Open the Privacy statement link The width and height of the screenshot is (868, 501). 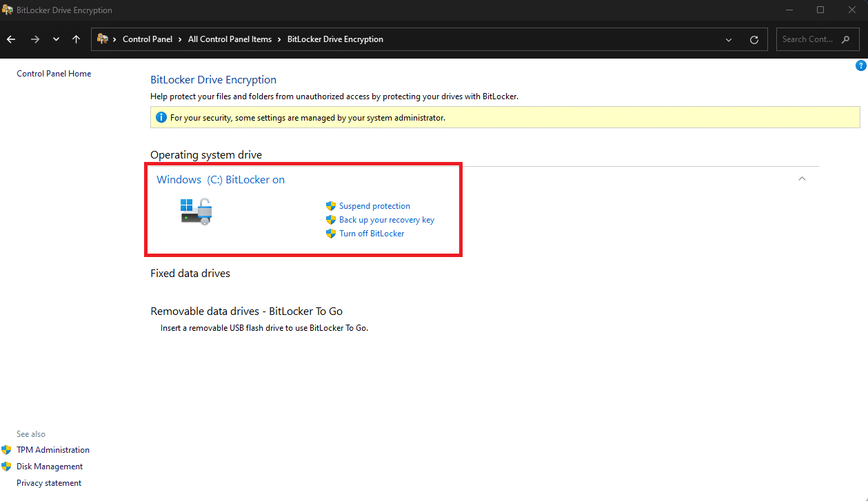point(49,483)
